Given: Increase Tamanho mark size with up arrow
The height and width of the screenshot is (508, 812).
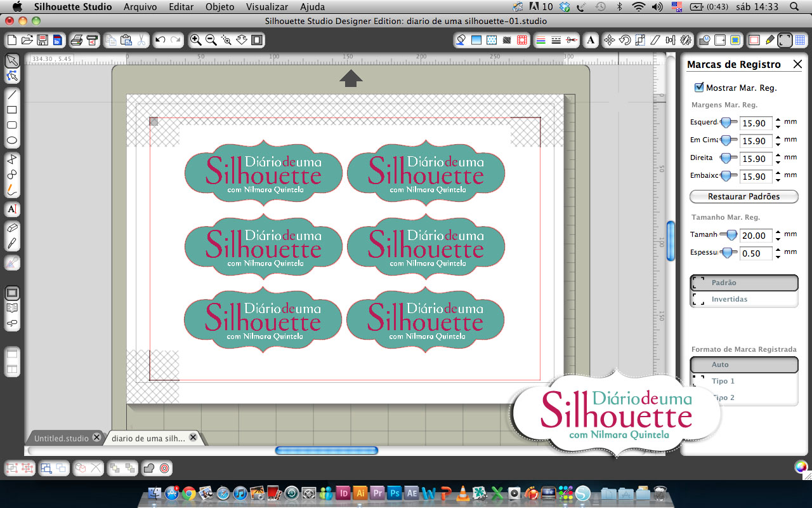Looking at the screenshot, I should tap(778, 232).
